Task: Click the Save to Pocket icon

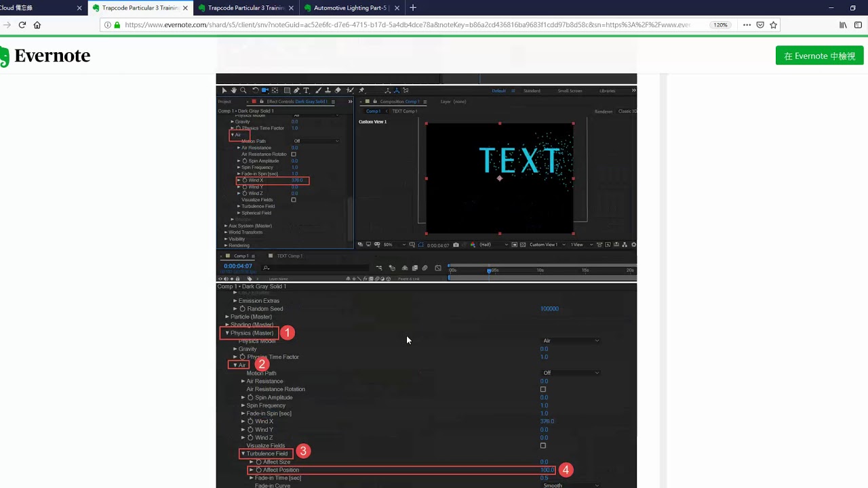Action: (760, 24)
